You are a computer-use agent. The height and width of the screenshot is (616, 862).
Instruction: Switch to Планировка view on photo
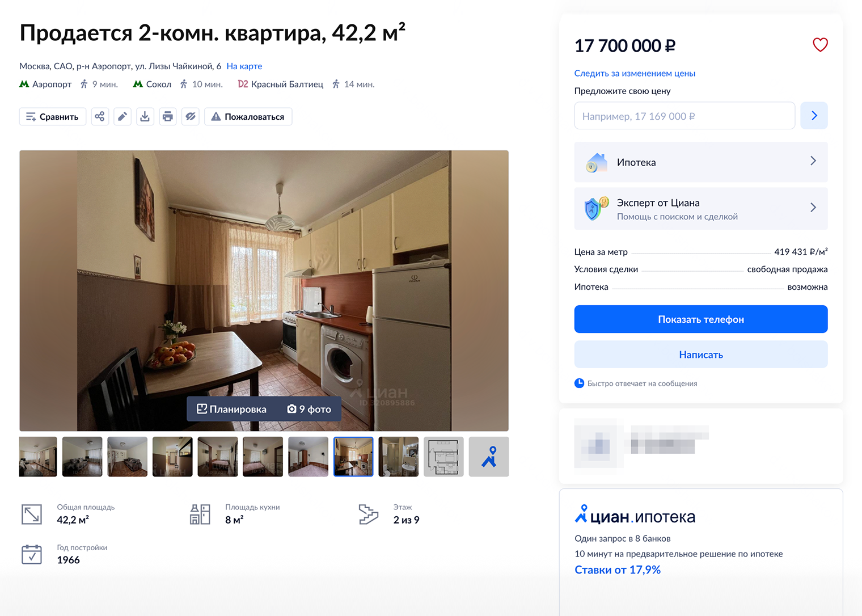click(x=231, y=409)
